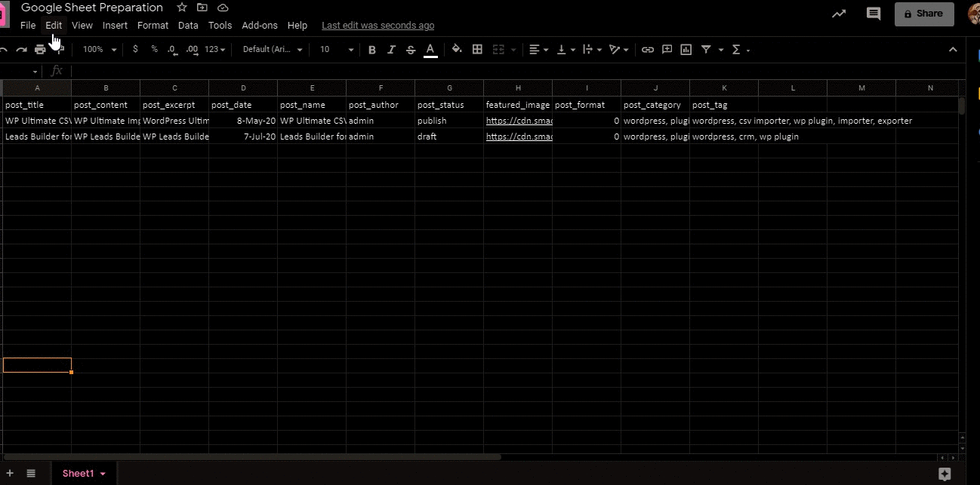Image resolution: width=980 pixels, height=485 pixels.
Task: Open the fill color bucket
Action: point(457,49)
